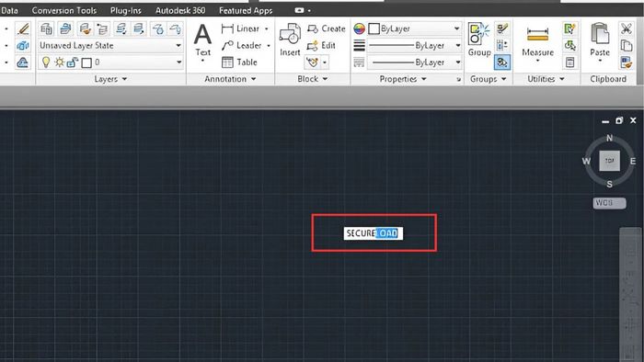Expand the Groups panel arrow
Viewport: 644px width, 362px height.
504,79
